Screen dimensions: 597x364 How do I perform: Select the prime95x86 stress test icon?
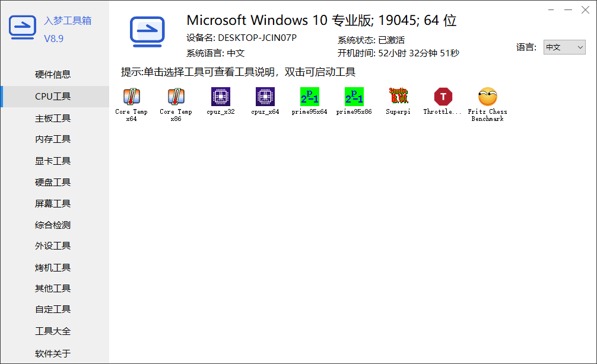(x=354, y=97)
